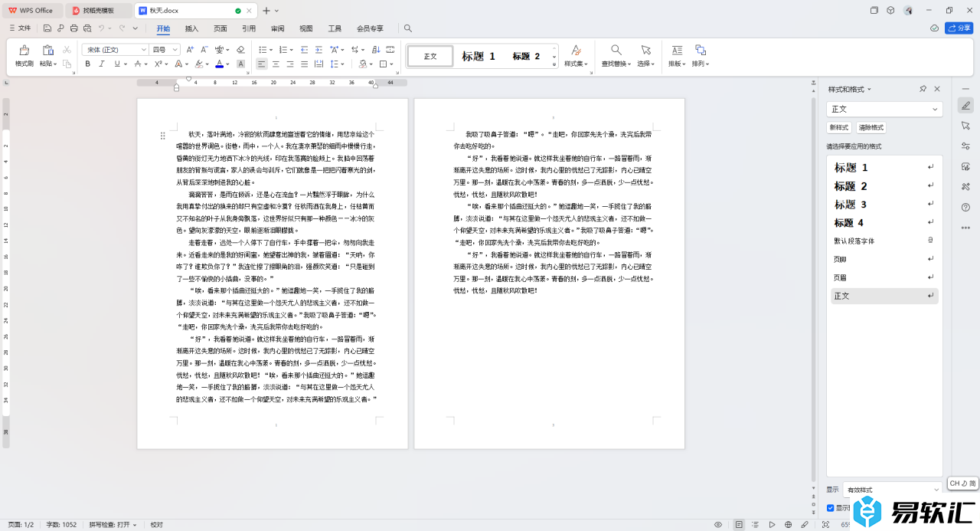980x531 pixels.
Task: Click the font color A with blue bar
Action: coord(219,64)
